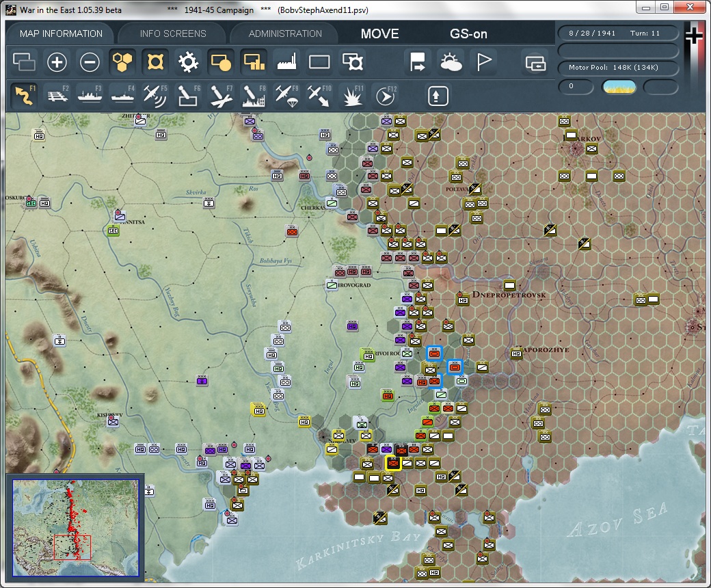Choose Air transport mode (F9)
This screenshot has width=711, height=588.
click(286, 95)
